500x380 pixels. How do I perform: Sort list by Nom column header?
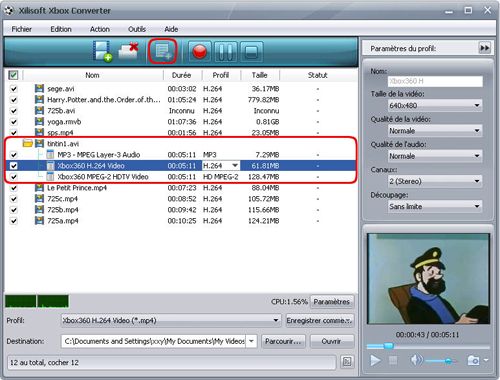(92, 75)
